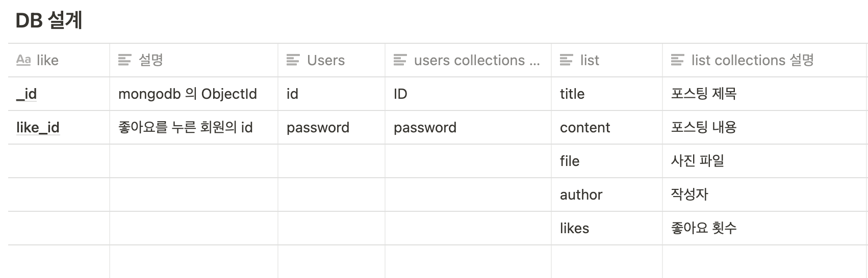Open the like column header menu

coord(59,60)
